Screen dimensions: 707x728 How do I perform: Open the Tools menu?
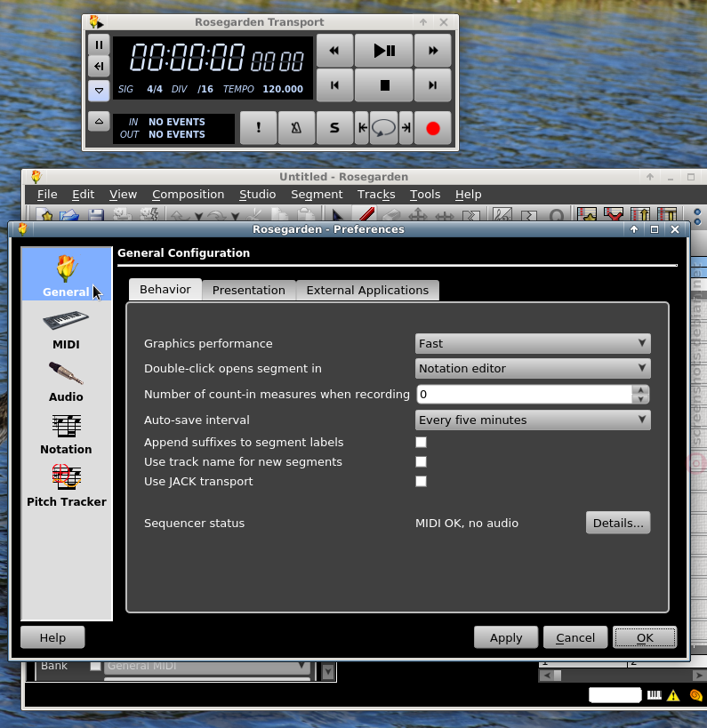[x=424, y=194]
